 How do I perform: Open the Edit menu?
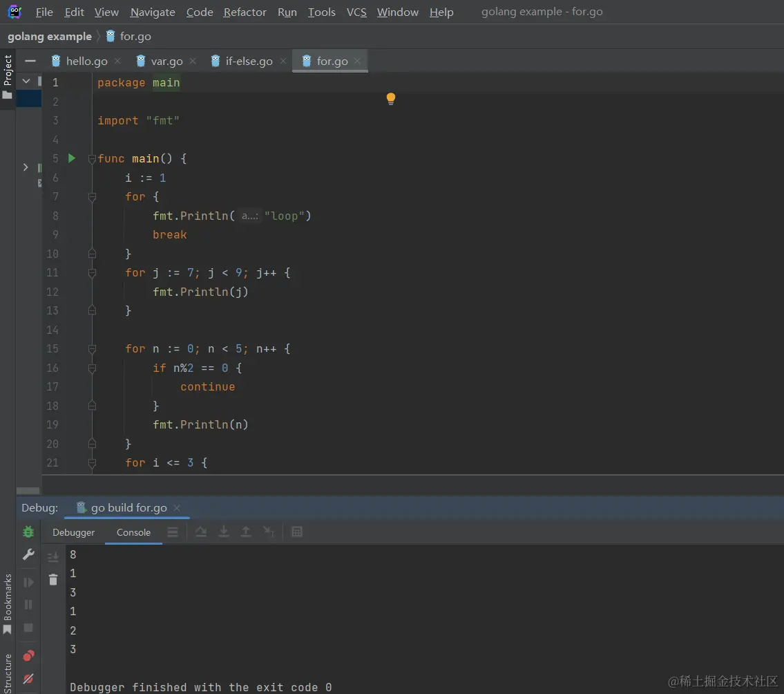(74, 12)
